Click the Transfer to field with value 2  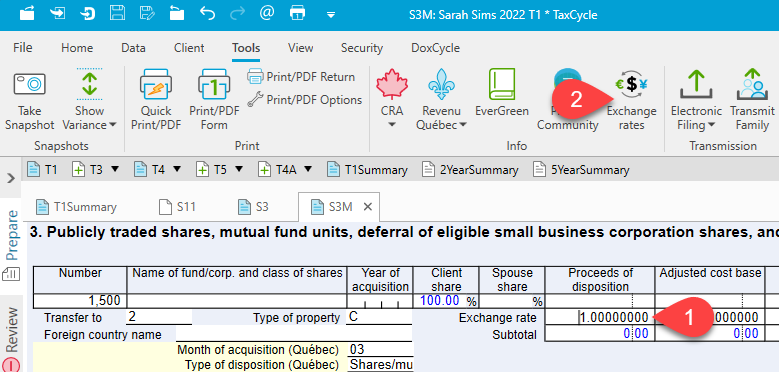(x=159, y=317)
